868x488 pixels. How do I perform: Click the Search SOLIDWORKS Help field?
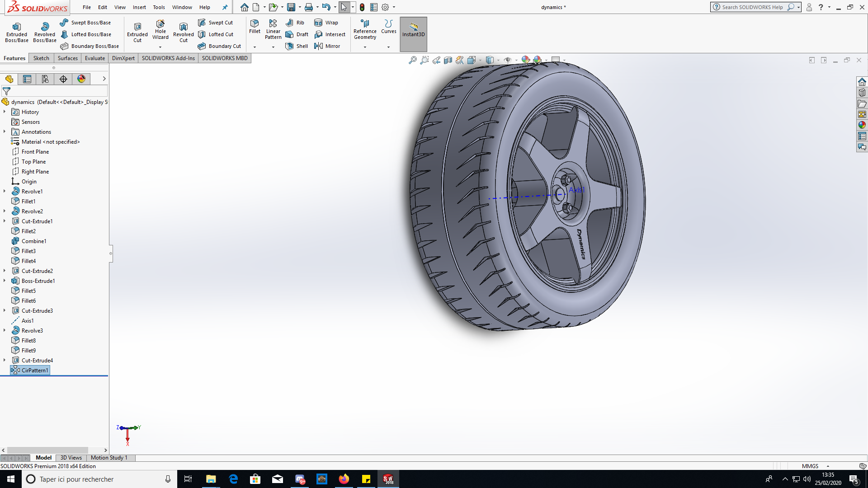(x=752, y=7)
